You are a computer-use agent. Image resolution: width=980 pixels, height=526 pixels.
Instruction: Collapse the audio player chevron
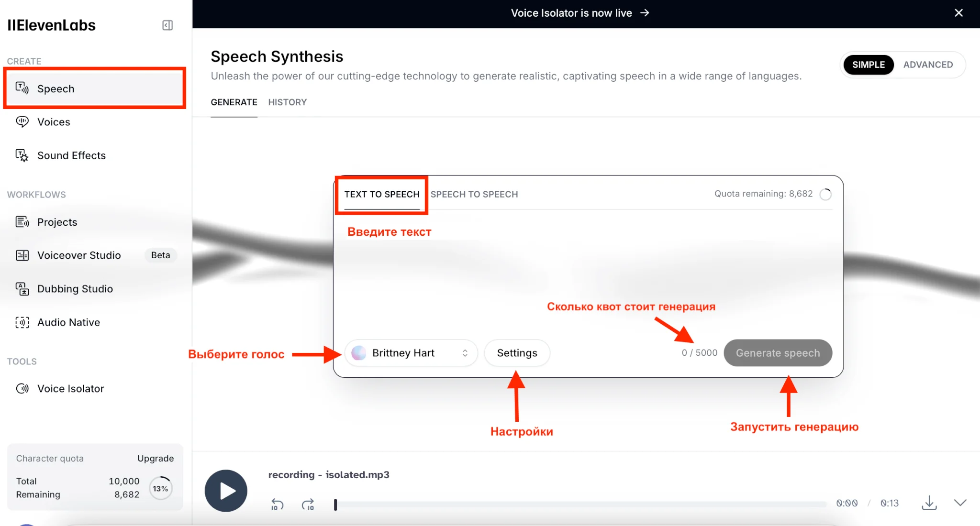pyautogui.click(x=960, y=503)
